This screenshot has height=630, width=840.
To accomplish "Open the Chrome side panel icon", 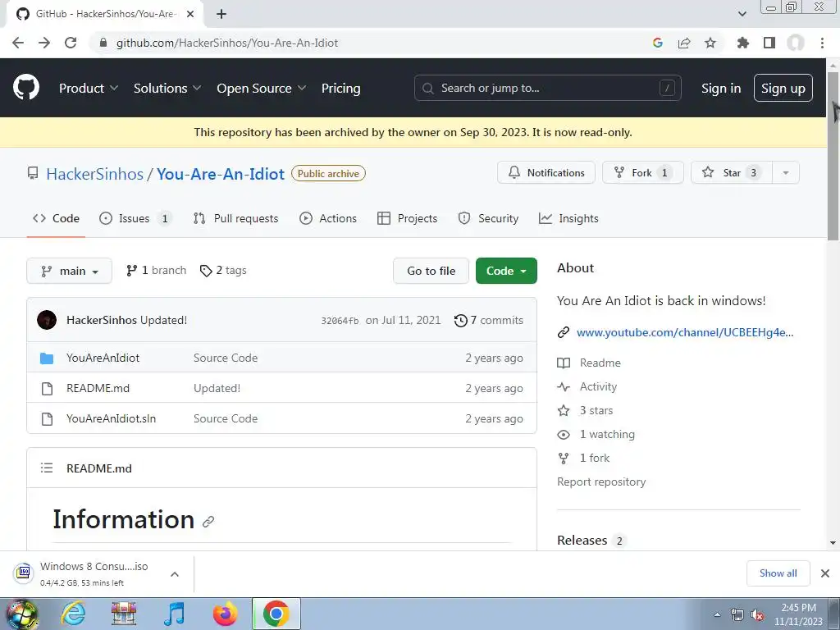I will (769, 43).
